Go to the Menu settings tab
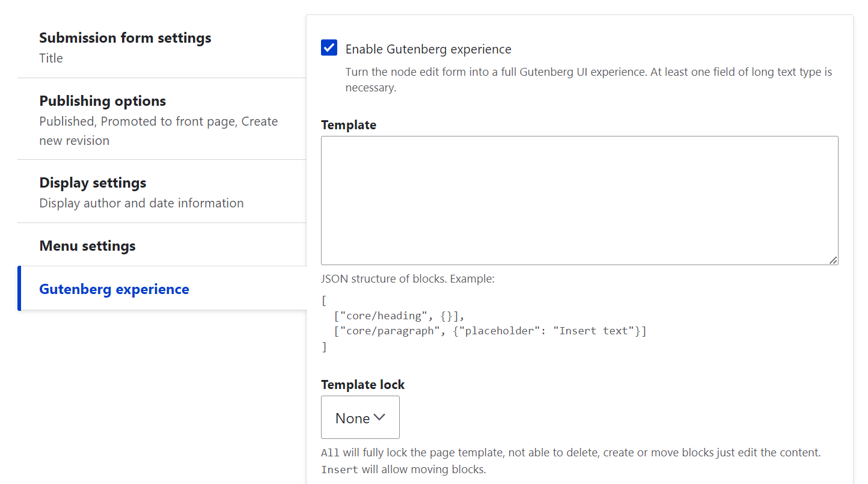 click(x=162, y=245)
